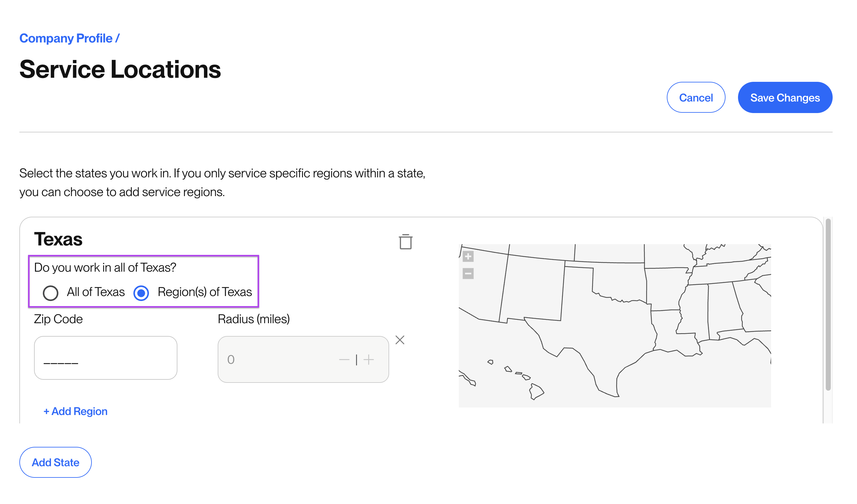Screen dimensions: 857x504
Task: Zoom out on the map with minus icon
Action: click(468, 274)
